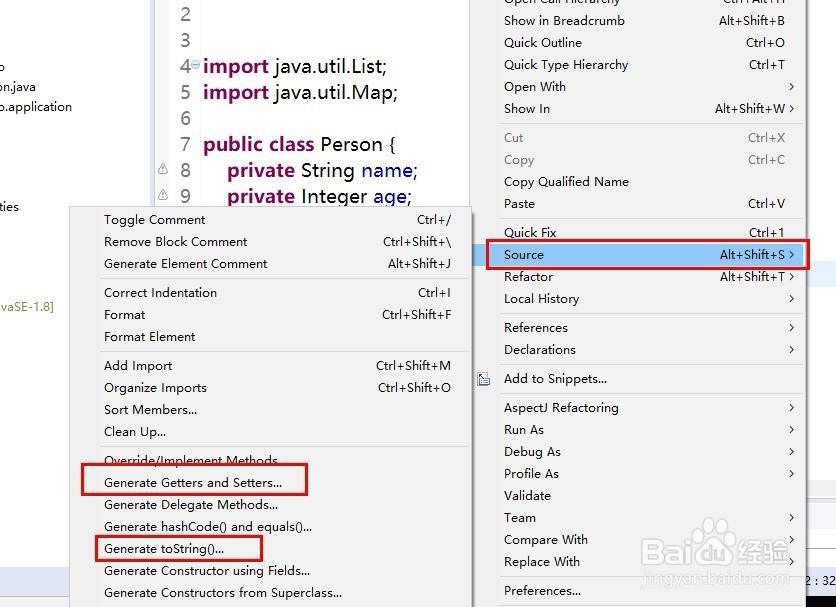Screen dimensions: 836x607
Task: Click 'public class Person {' line
Action: [x=299, y=145]
